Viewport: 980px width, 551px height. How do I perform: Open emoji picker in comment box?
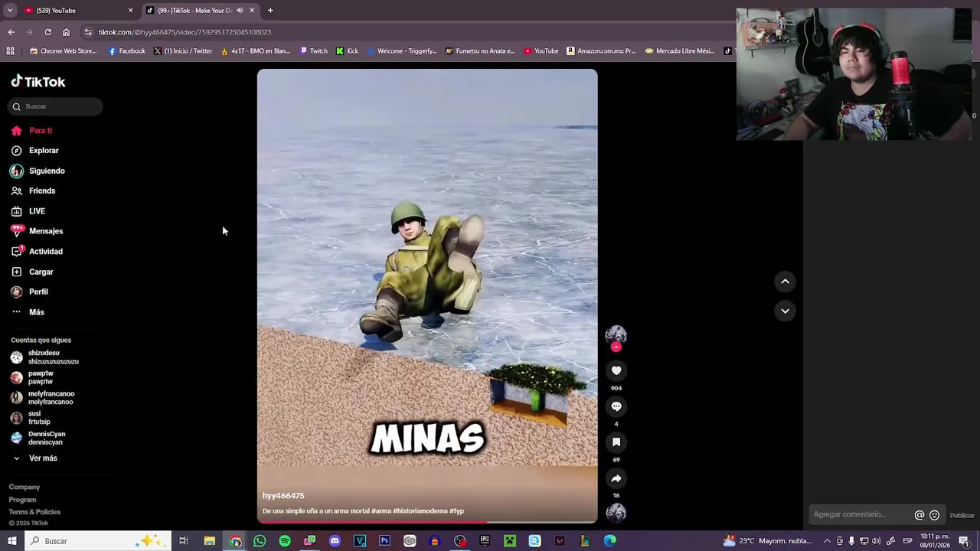click(934, 515)
